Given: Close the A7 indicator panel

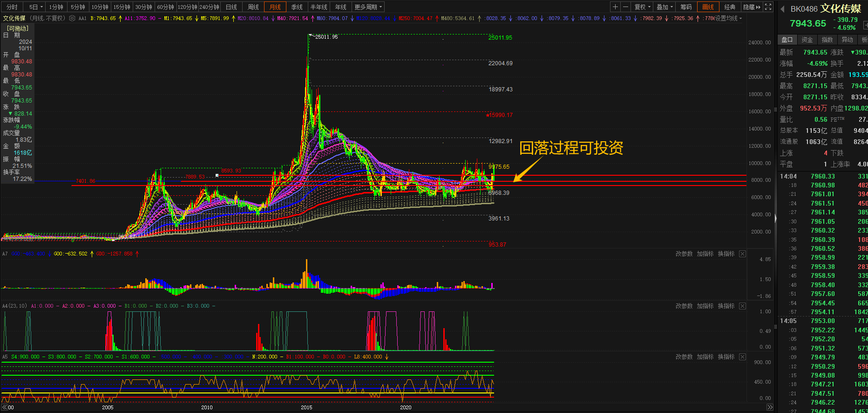Looking at the screenshot, I should (x=742, y=254).
